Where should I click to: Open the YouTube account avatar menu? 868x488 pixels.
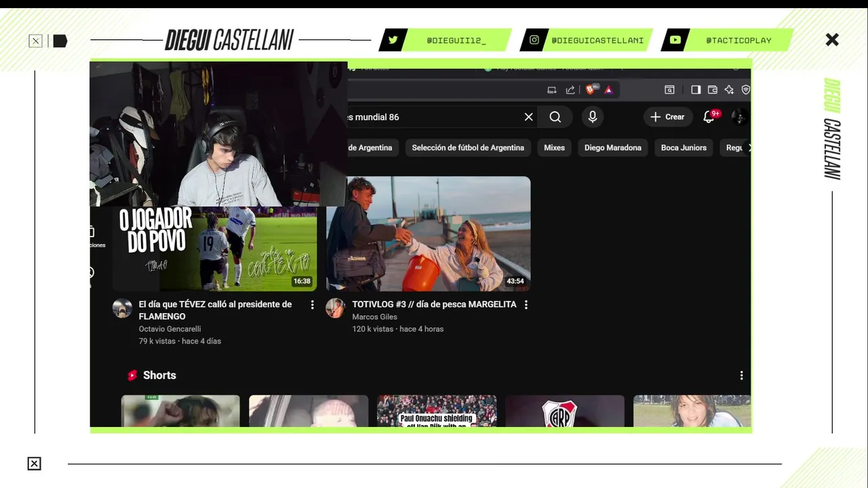click(740, 117)
